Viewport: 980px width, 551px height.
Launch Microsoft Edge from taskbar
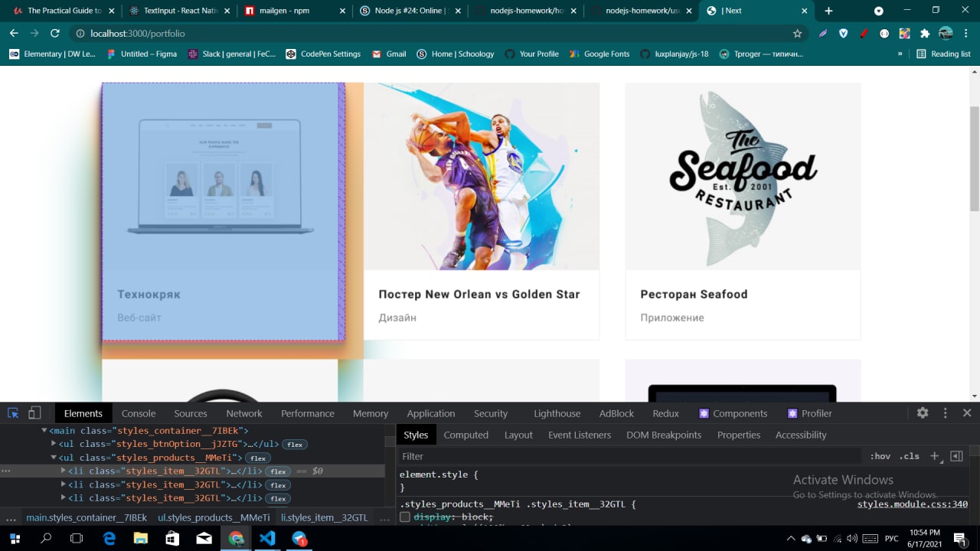(109, 539)
